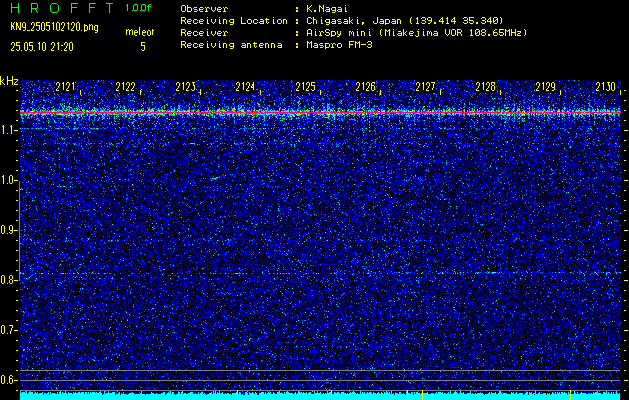Image resolution: width=629 pixels, height=400 pixels.
Task: Click time marker 2121
Action: pos(65,87)
